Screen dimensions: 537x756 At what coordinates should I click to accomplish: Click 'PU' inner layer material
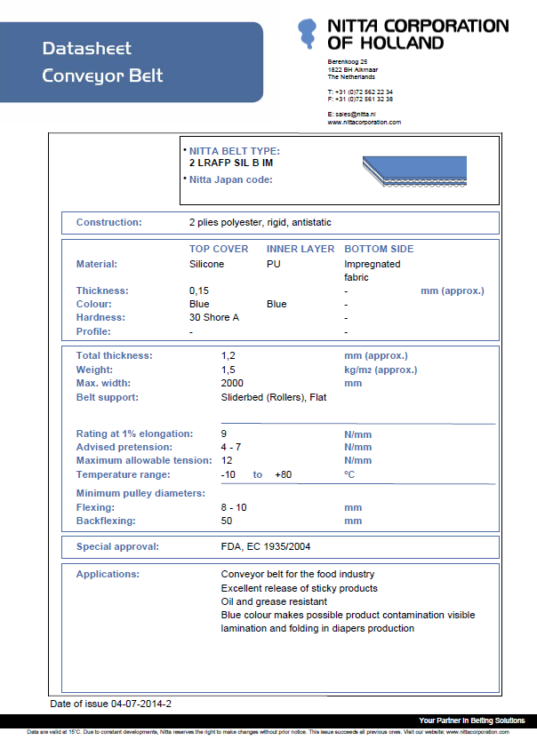pyautogui.click(x=274, y=264)
